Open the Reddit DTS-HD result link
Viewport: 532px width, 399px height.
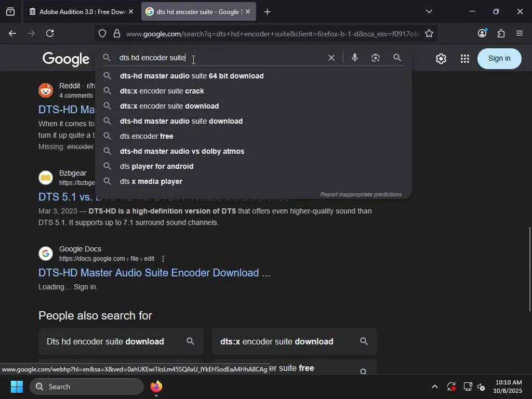tap(66, 109)
